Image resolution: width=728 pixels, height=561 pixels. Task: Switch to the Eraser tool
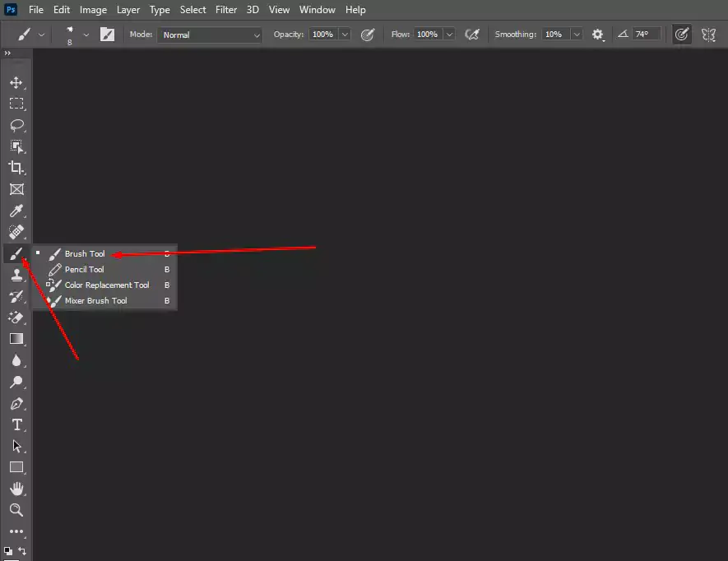pyautogui.click(x=16, y=318)
